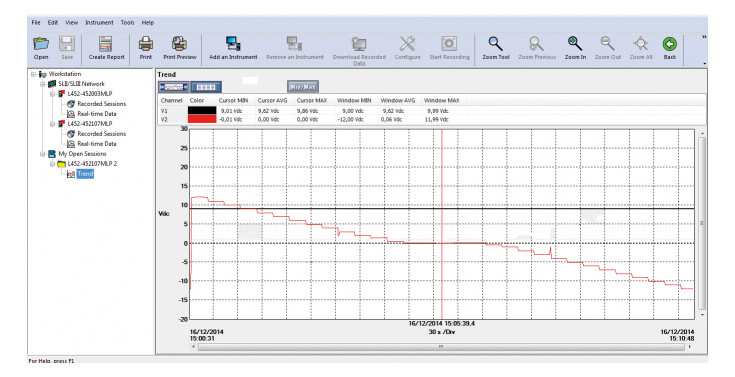Viewport: 735px width, 377px height.
Task: Click the Print icon
Action: pos(146,44)
